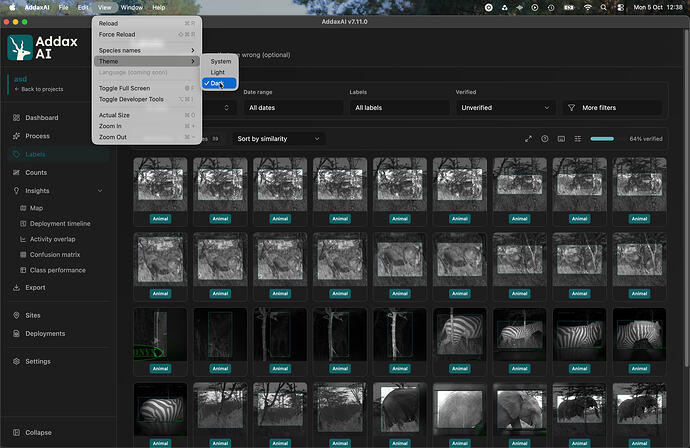
Task: Open the Map view under Insights
Action: pyautogui.click(x=36, y=208)
